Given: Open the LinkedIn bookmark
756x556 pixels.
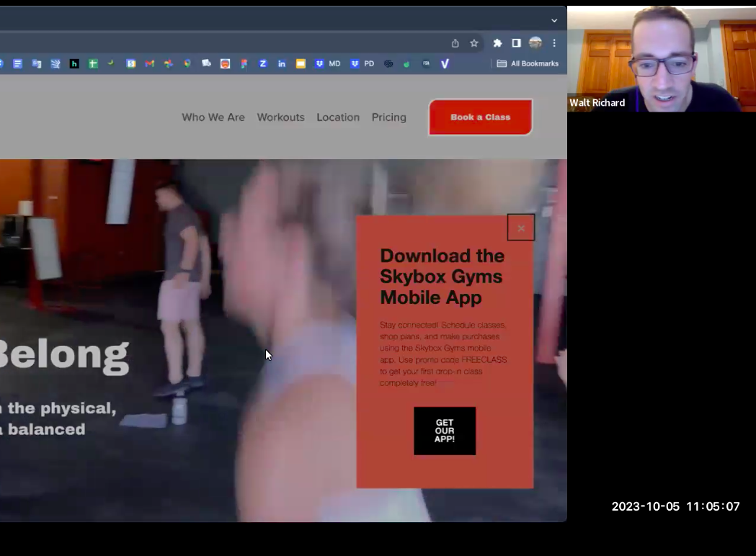Looking at the screenshot, I should [282, 63].
